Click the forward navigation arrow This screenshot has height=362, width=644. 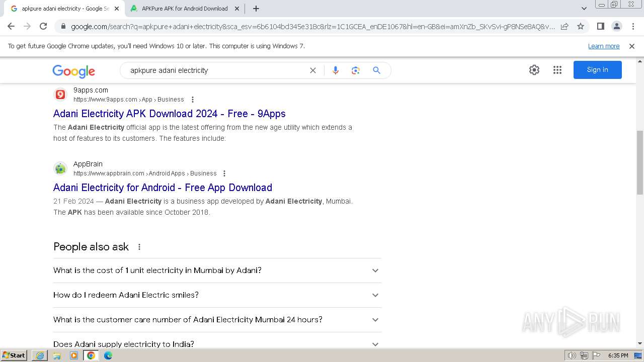coord(27,26)
